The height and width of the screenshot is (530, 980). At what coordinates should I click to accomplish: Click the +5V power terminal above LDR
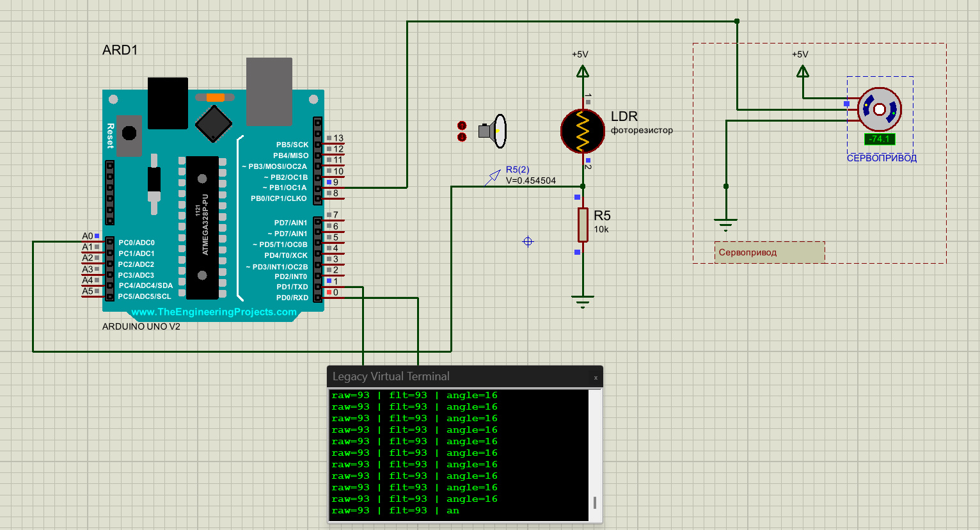(x=582, y=71)
